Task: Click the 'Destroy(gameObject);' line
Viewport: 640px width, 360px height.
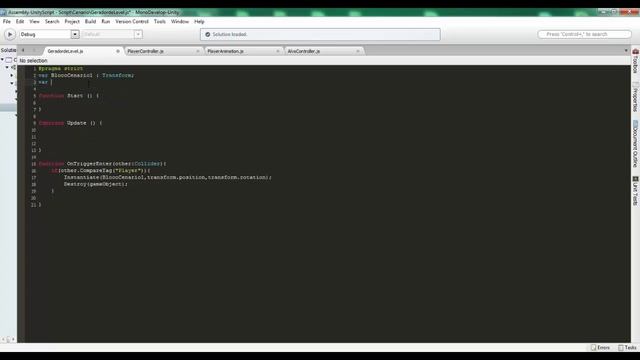Action: [96, 184]
